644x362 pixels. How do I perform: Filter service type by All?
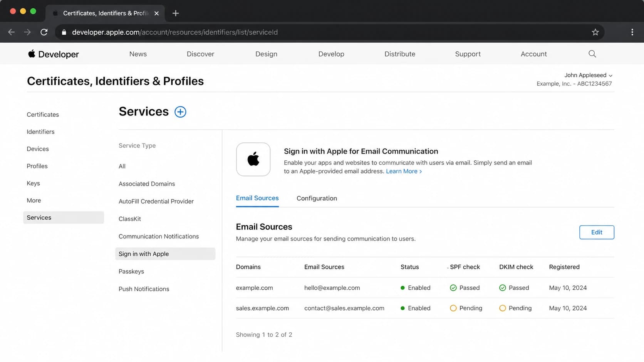(x=122, y=166)
